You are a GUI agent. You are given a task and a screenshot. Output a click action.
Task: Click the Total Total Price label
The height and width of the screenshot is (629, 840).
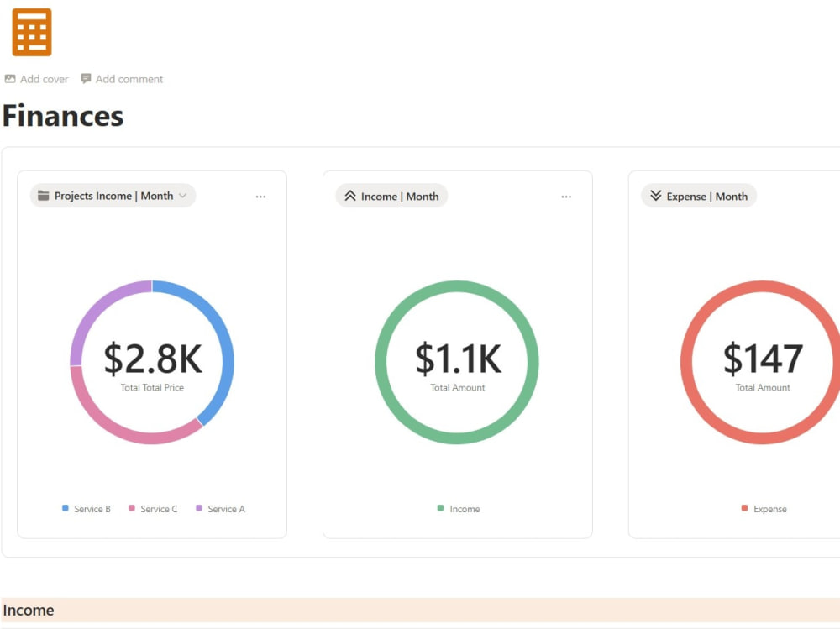[x=152, y=387]
